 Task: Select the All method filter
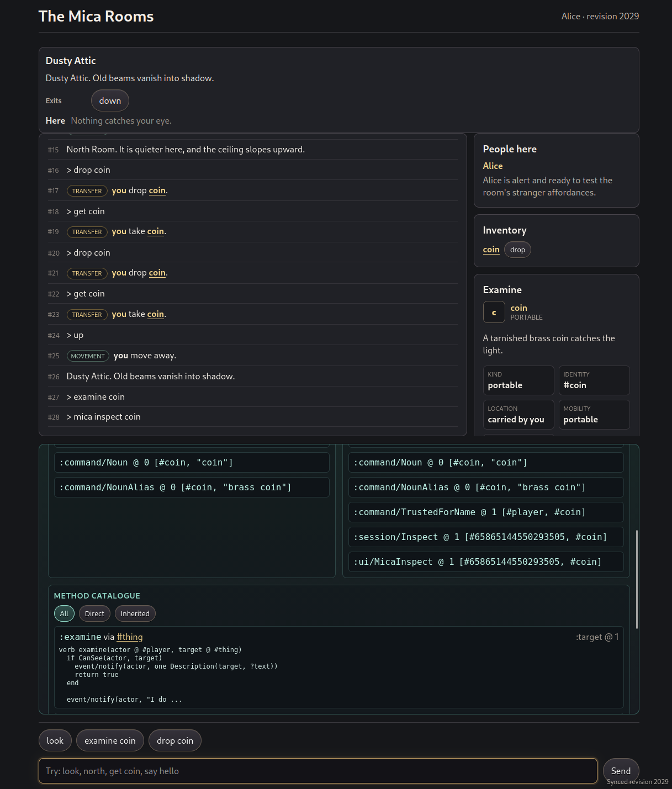[x=64, y=613]
